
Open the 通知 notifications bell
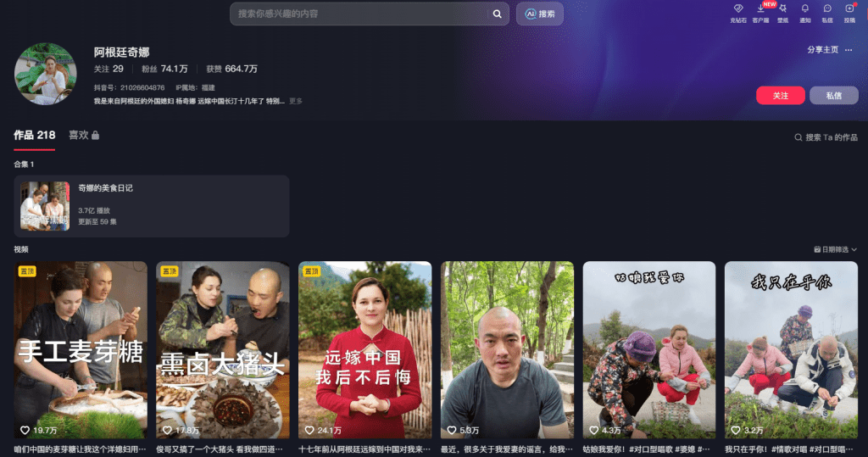point(804,9)
